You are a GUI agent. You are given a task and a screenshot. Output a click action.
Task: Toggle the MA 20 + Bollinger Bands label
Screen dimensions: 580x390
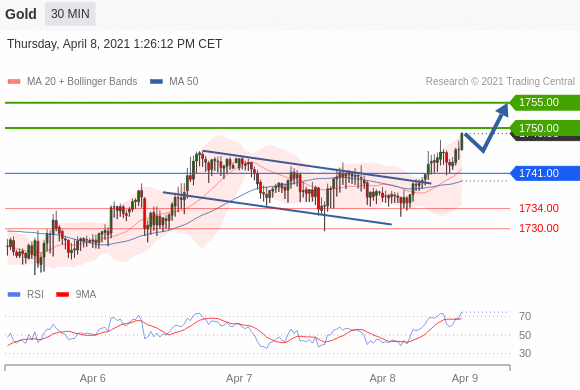point(82,81)
